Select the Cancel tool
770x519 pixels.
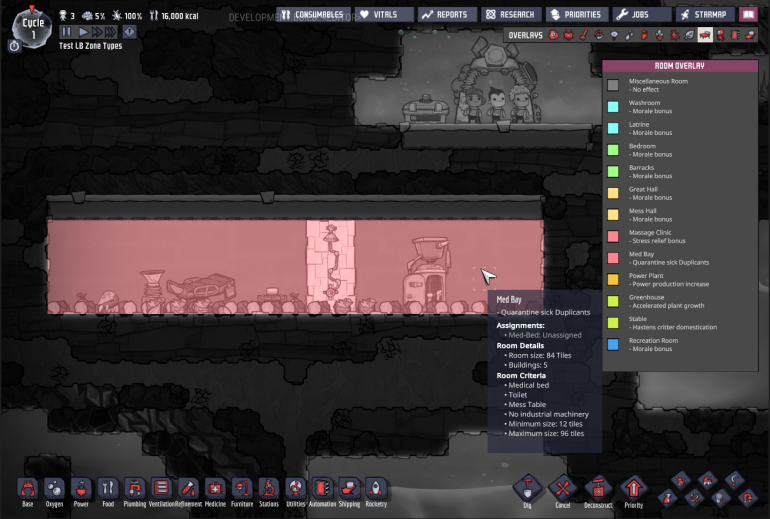coord(563,488)
